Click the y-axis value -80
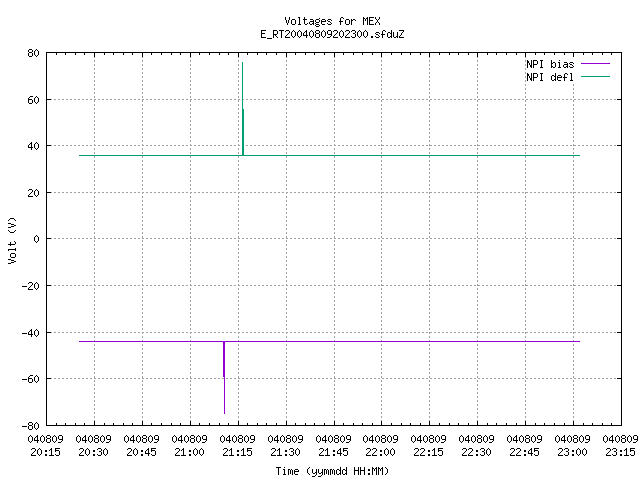 click(31, 426)
